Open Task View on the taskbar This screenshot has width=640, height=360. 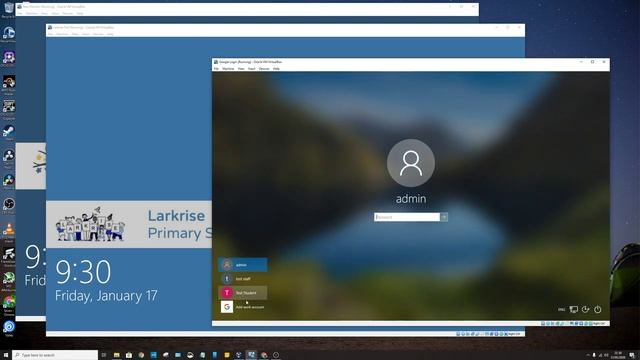[x=104, y=355]
